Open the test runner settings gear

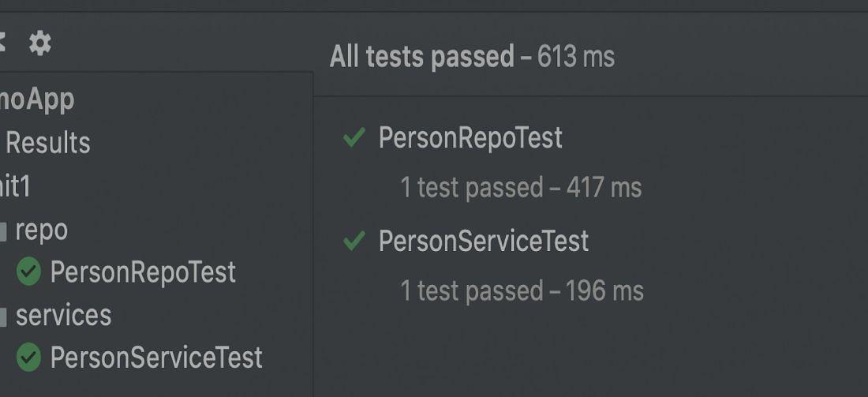point(40,44)
